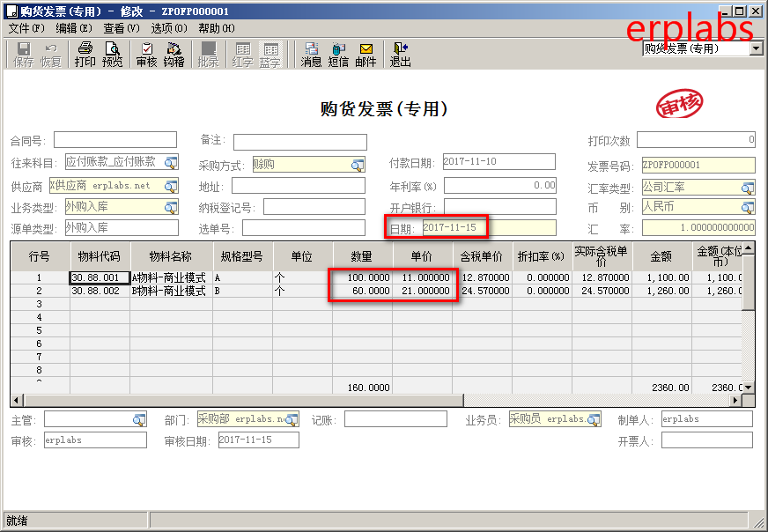Viewport: 768px width, 532px height.
Task: Click unit price cell 21.000000
Action: (422, 291)
